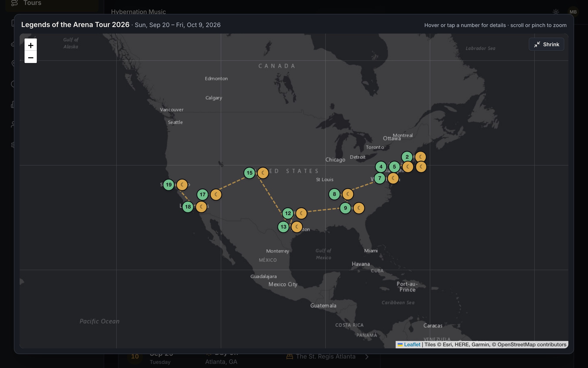Click the overnight moon icon beside stop 13
Viewport: 588px width, 368px height.
point(297,227)
